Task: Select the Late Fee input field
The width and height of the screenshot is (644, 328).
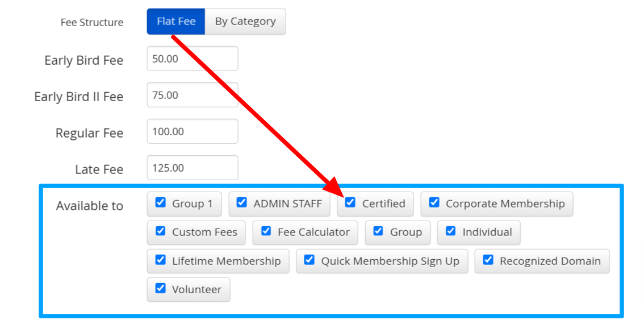Action: (x=192, y=168)
